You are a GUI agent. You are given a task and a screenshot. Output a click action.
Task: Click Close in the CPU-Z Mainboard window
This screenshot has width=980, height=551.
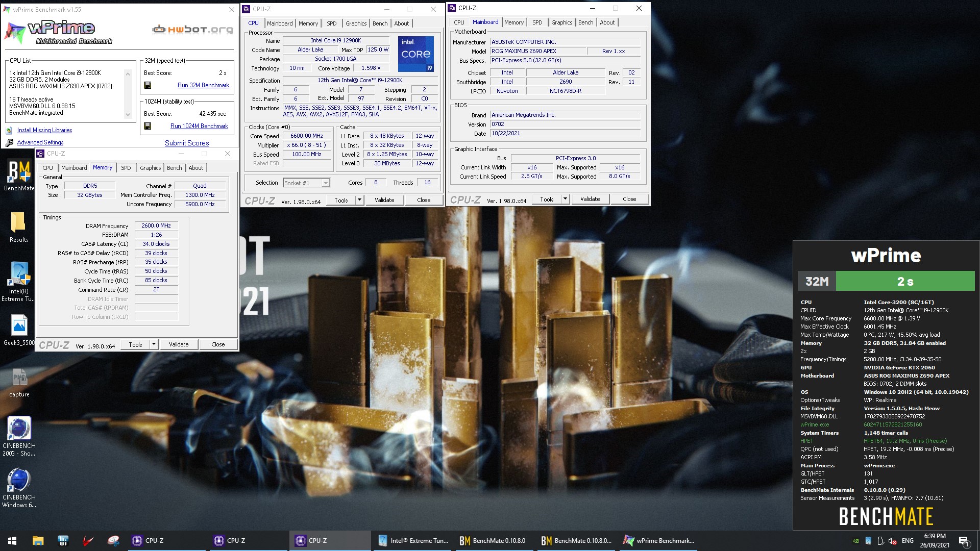[x=629, y=199]
